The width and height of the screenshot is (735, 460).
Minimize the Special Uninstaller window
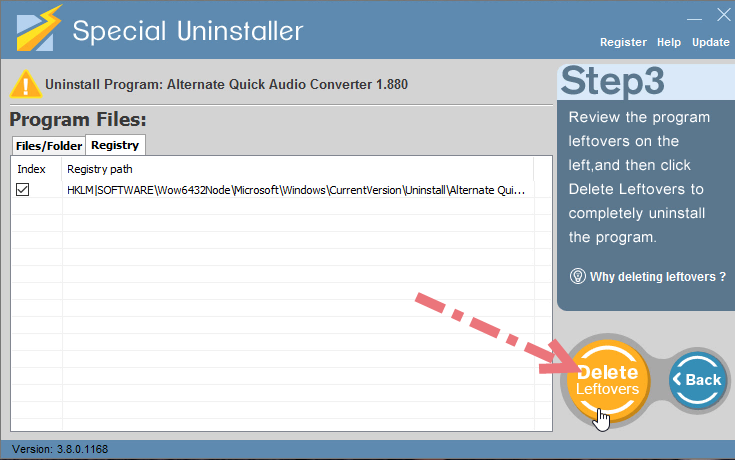click(x=694, y=18)
